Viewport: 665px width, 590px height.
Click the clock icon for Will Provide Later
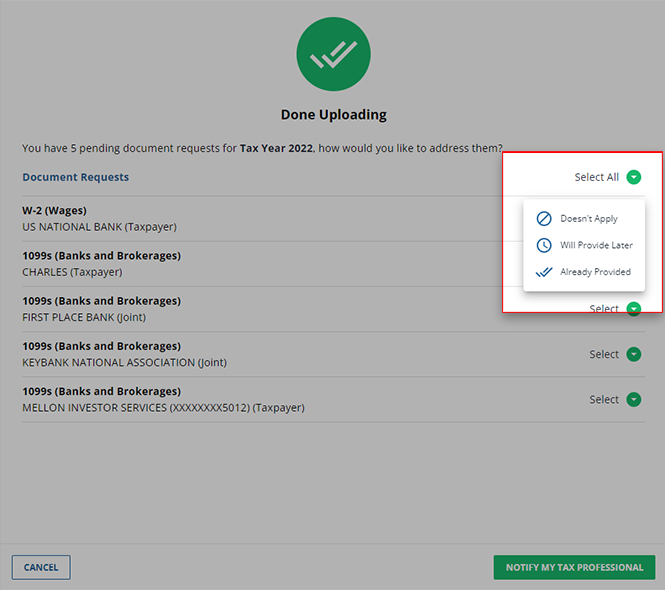pos(543,245)
